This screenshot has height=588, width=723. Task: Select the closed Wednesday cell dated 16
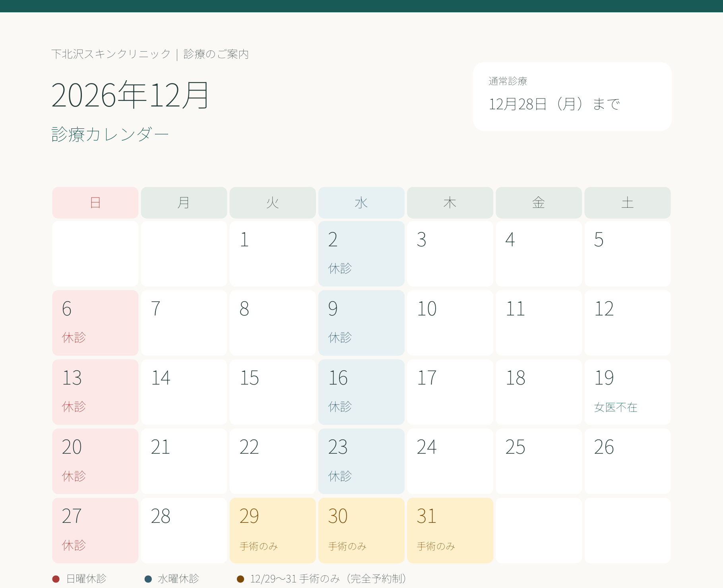tap(361, 392)
